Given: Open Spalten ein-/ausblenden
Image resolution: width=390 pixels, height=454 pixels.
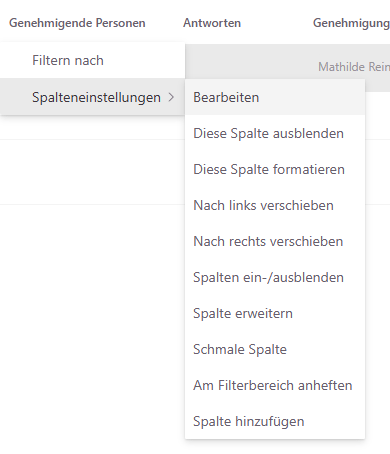Looking at the screenshot, I should [275, 277].
